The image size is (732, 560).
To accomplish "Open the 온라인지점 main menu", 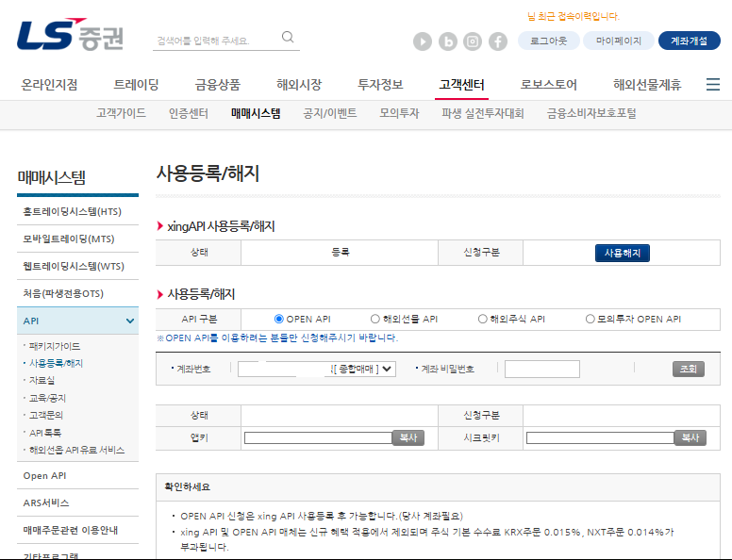I will 49,85.
